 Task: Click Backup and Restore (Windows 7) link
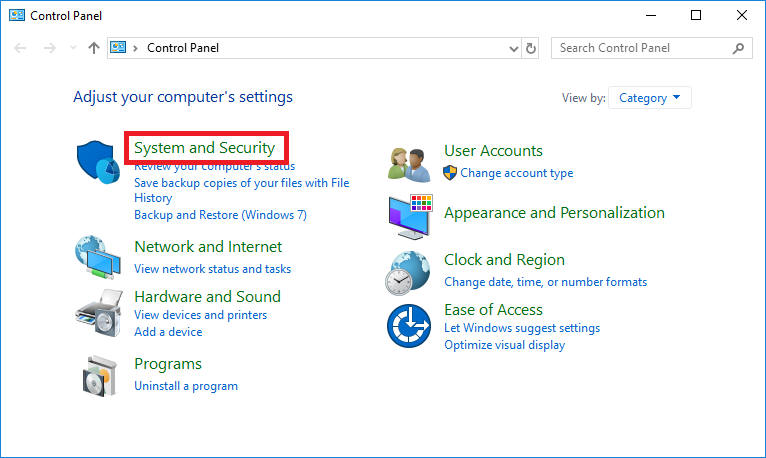(220, 215)
